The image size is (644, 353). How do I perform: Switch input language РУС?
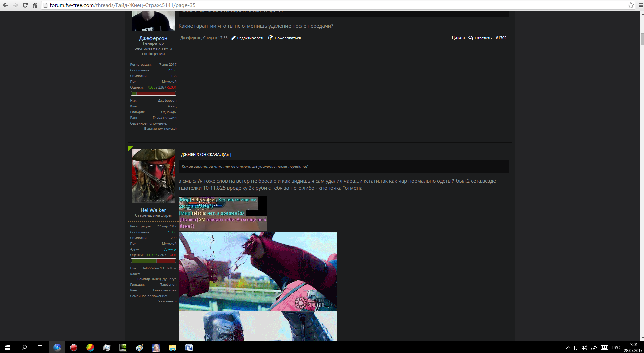[616, 348]
